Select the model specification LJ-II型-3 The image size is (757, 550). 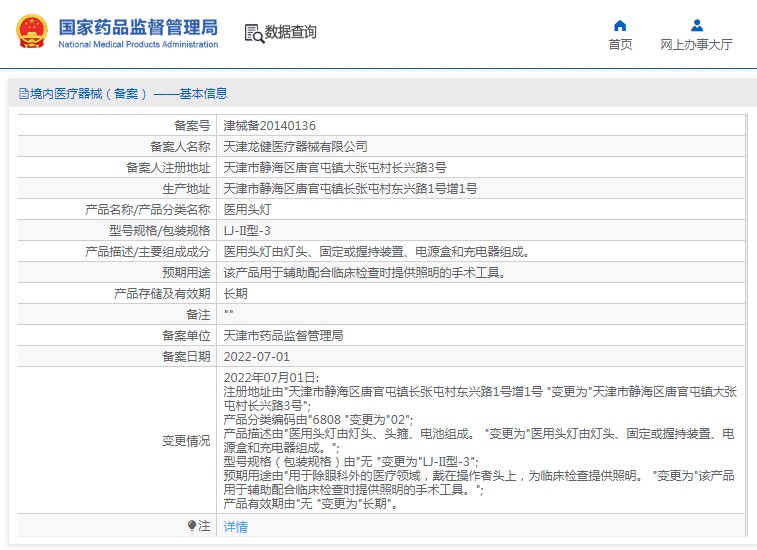tap(246, 231)
